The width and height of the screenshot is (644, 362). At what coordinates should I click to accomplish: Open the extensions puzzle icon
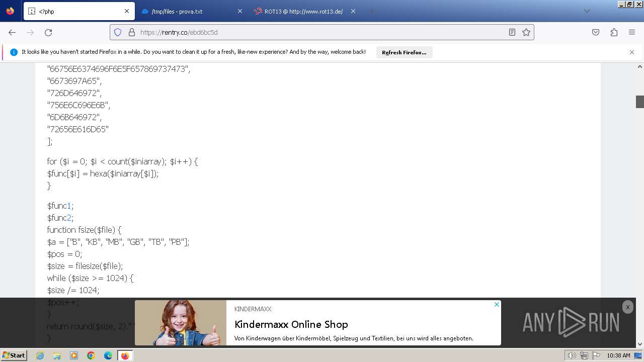(614, 32)
